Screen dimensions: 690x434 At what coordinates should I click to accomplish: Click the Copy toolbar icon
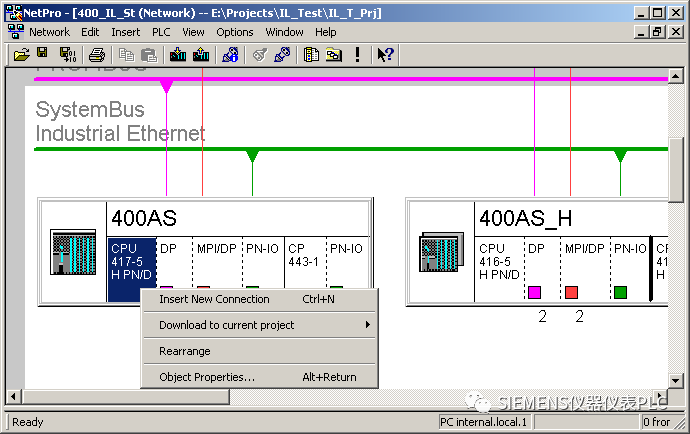point(127,55)
